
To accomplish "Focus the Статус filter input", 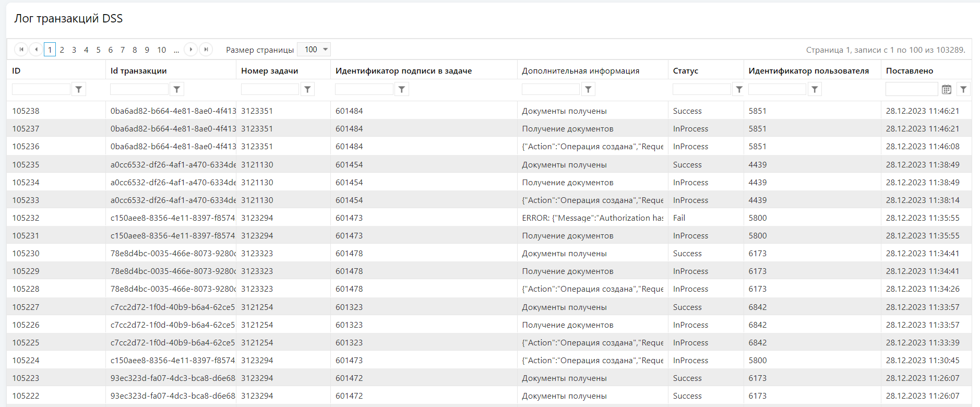I will [702, 89].
